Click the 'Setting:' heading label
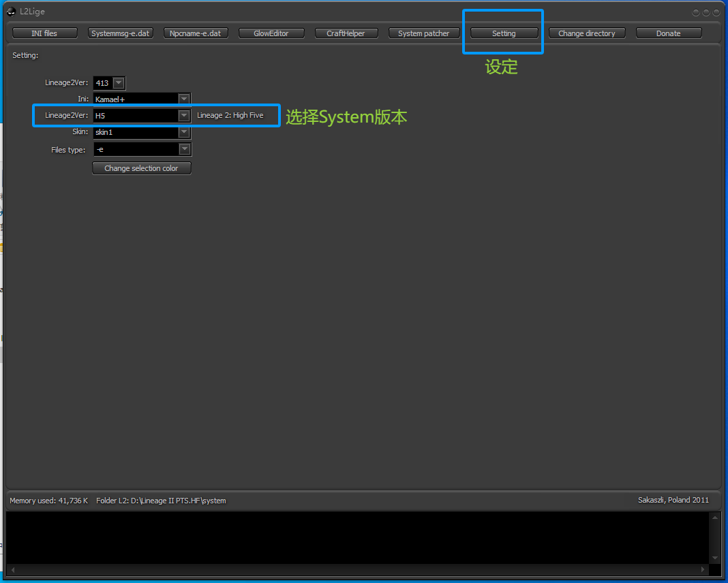 25,55
